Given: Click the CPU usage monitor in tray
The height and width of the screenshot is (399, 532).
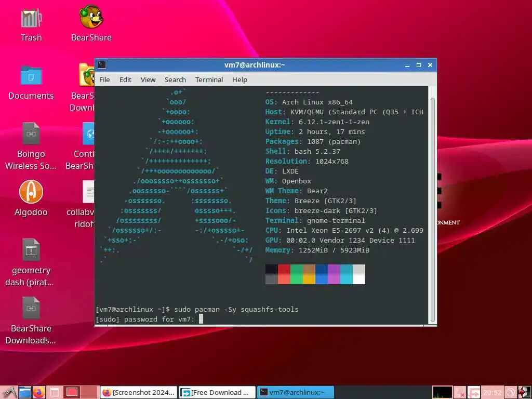Looking at the screenshot, I should (443, 393).
